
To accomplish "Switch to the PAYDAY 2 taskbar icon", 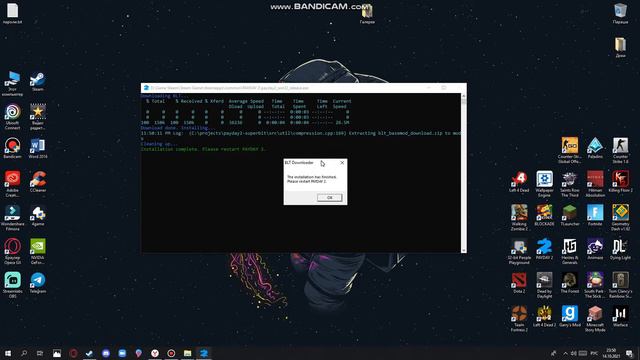I will click(204, 353).
